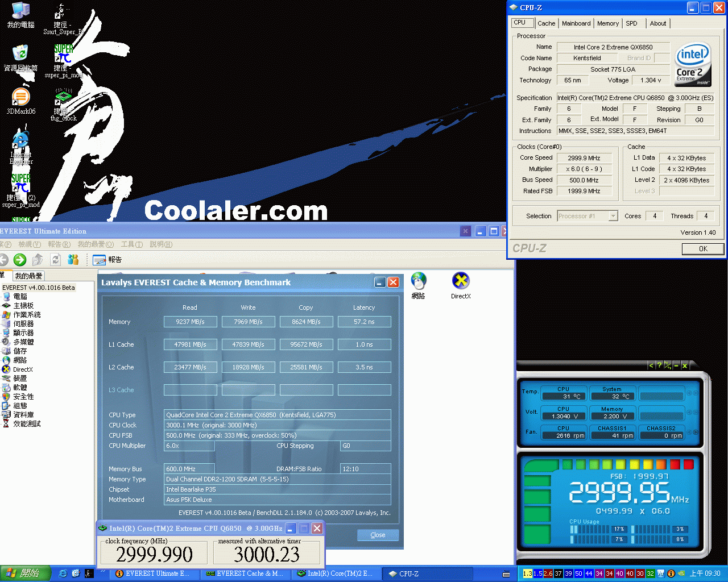Click the Core Speed 2999.9 MHz field in CPU-Z

(x=584, y=158)
